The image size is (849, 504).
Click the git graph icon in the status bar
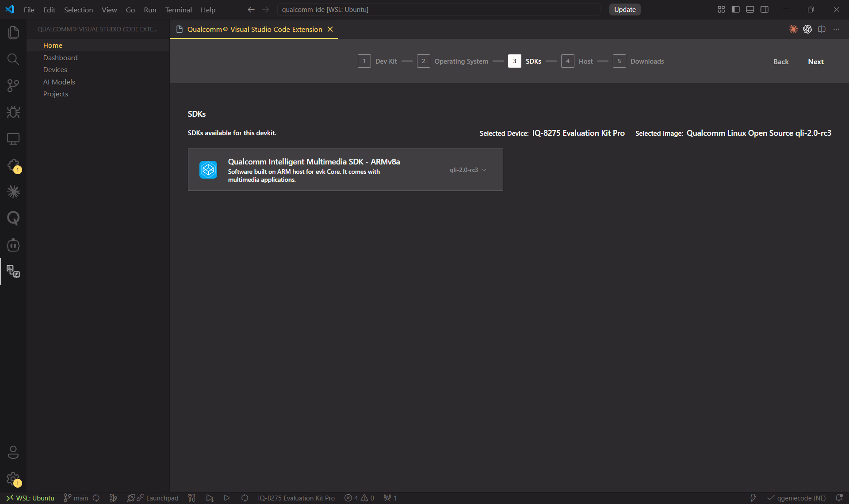[113, 498]
